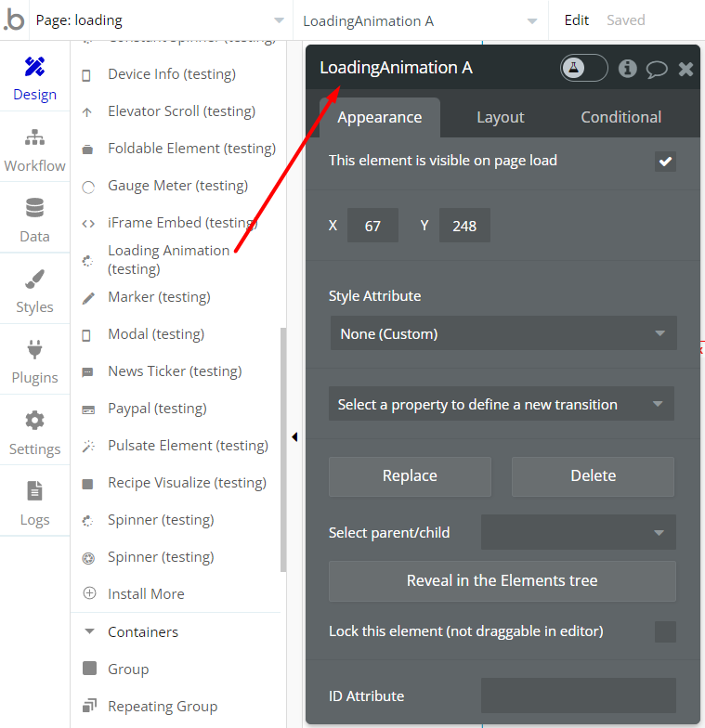
Task: Select the Gauge Meter (testing) label
Action: click(178, 186)
